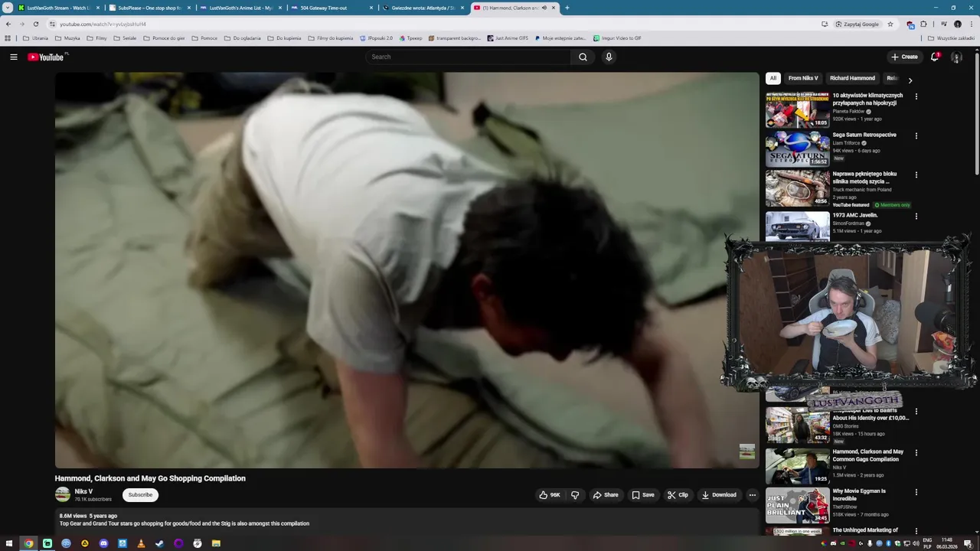Dislike the video with the thumbs-down icon
The width and height of the screenshot is (980, 551).
(575, 495)
